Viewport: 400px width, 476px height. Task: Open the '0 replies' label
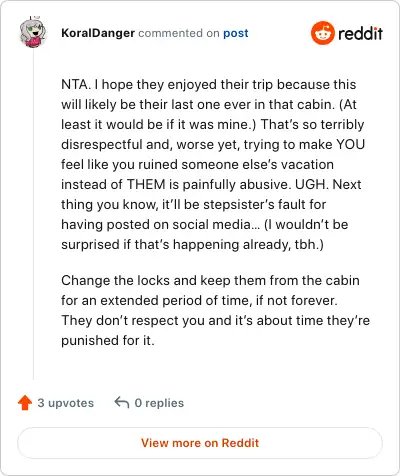[159, 403]
